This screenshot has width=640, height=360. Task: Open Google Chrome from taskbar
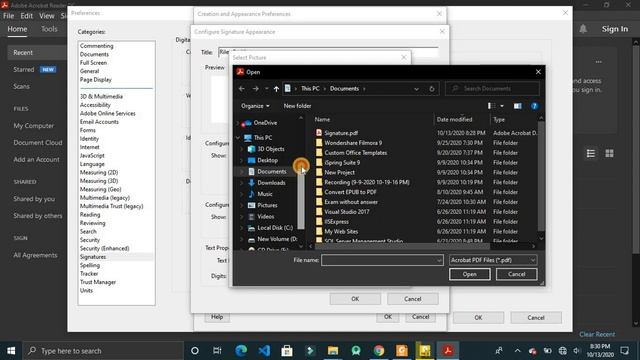[379, 351]
